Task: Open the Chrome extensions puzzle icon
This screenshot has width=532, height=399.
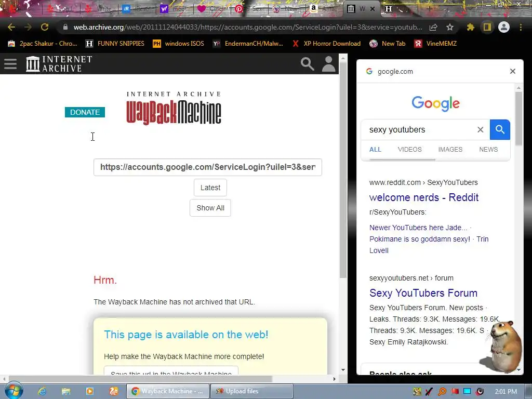Action: [470, 27]
